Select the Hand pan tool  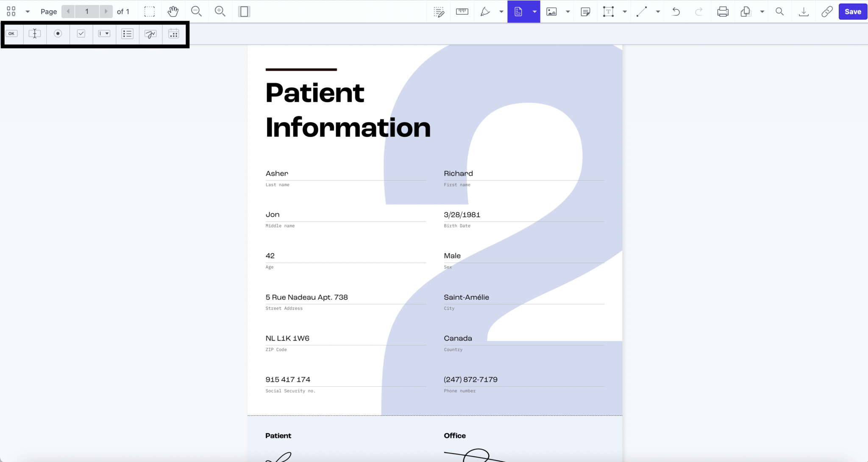[173, 11]
